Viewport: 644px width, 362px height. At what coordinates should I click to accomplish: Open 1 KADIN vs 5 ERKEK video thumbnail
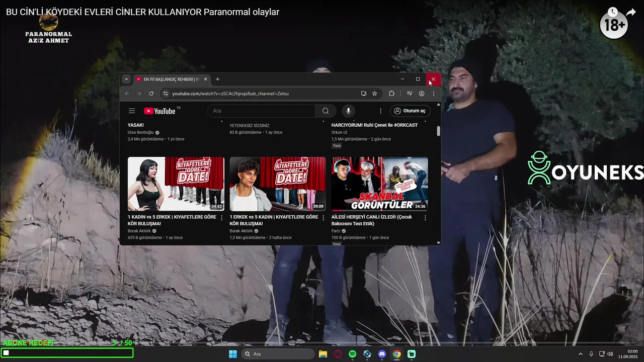pyautogui.click(x=176, y=184)
